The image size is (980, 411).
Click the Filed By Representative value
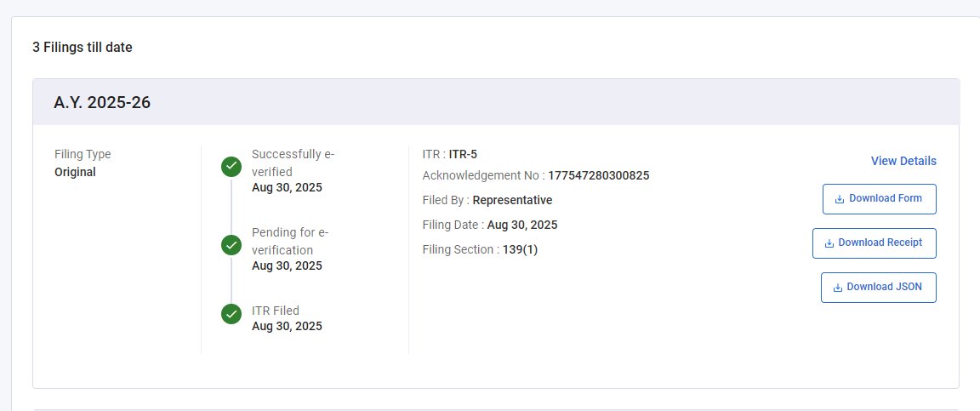click(x=512, y=200)
